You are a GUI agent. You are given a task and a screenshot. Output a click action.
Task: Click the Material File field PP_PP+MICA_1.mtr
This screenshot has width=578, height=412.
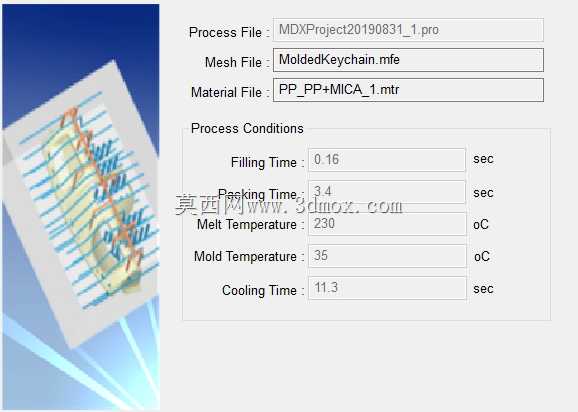pos(408,90)
